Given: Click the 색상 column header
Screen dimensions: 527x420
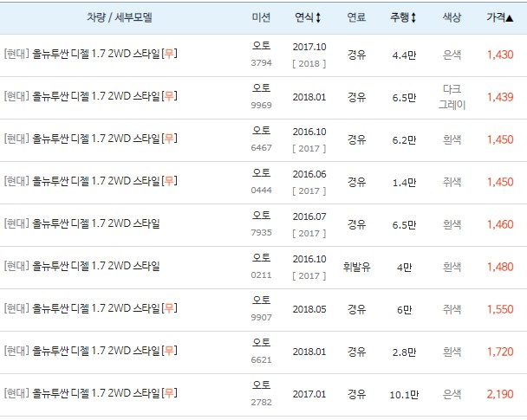Looking at the screenshot, I should click(452, 17).
